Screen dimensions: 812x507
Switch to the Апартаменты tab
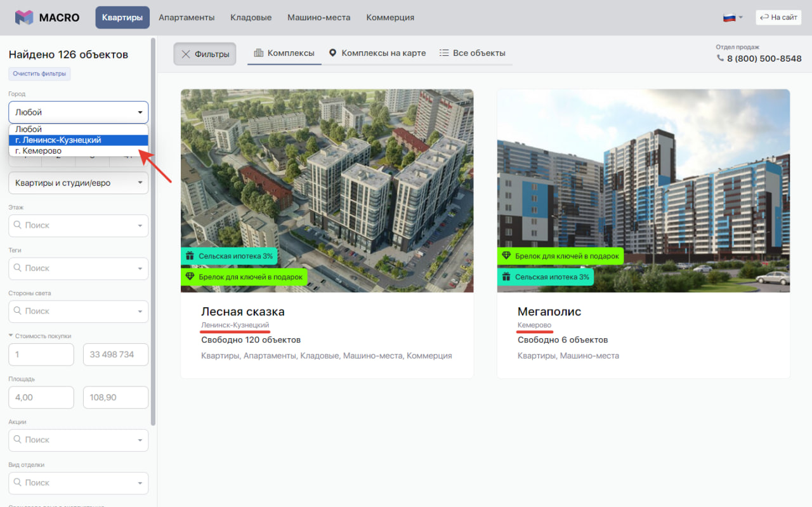click(x=187, y=18)
